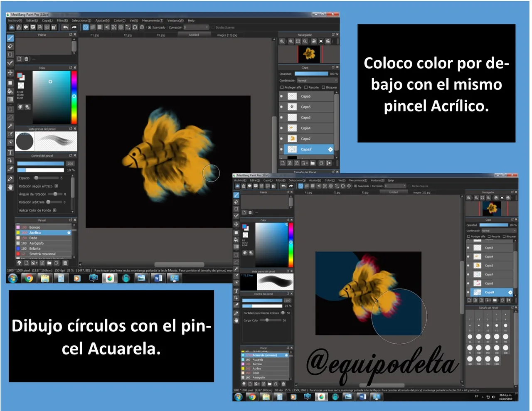Select the Eraser tool in the upper-left window
Viewport: 532px width, 411px height.
pos(10,46)
